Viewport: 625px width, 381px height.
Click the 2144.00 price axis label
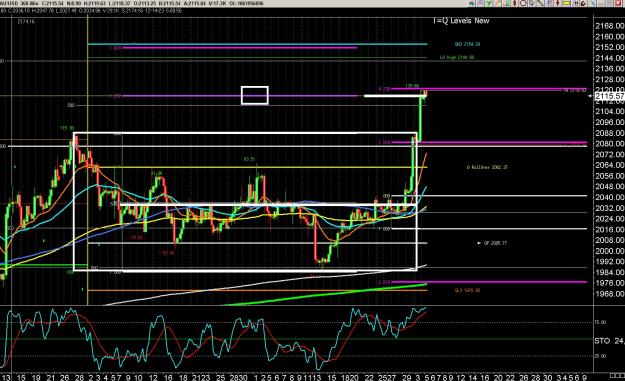tap(609, 58)
